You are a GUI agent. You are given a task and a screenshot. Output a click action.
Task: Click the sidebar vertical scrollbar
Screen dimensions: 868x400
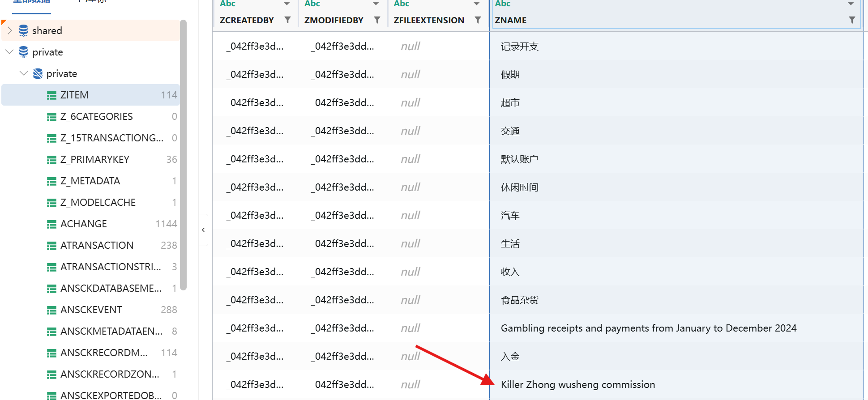coord(183,155)
